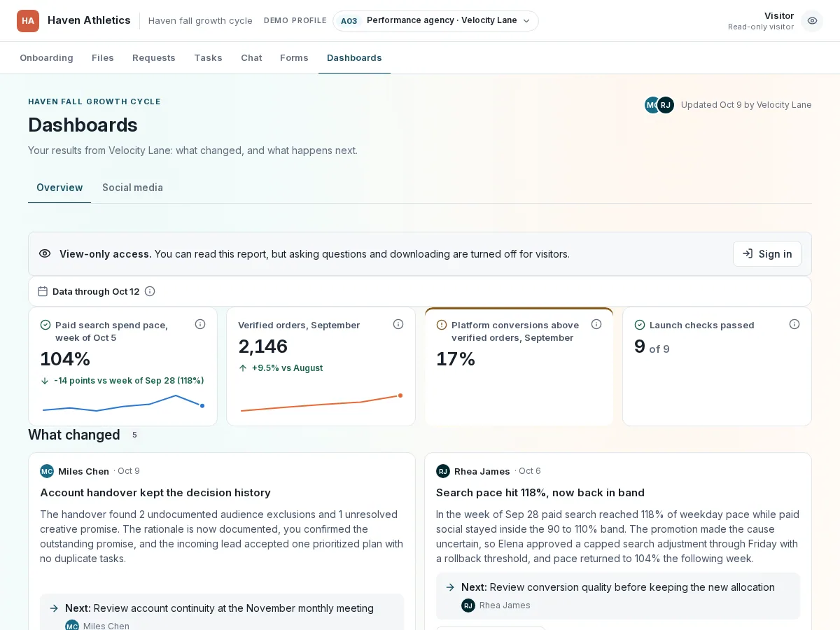Viewport: 840px width, 630px height.
Task: Click the 2,146 verified orders value
Action: [x=263, y=346]
